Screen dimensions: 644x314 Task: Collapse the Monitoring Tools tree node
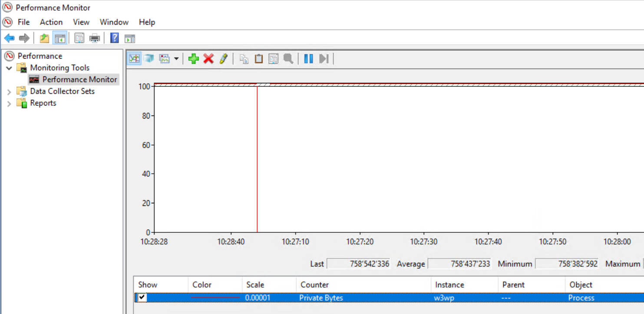9,68
